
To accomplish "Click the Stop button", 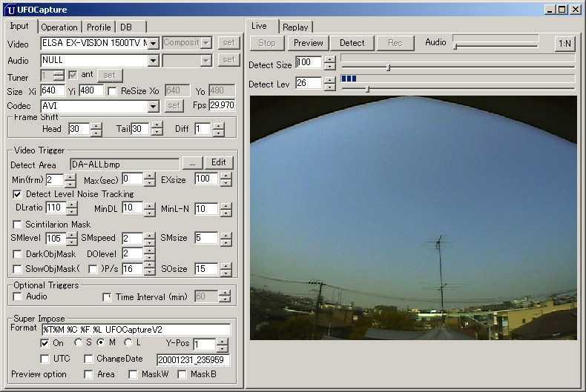I will point(267,43).
